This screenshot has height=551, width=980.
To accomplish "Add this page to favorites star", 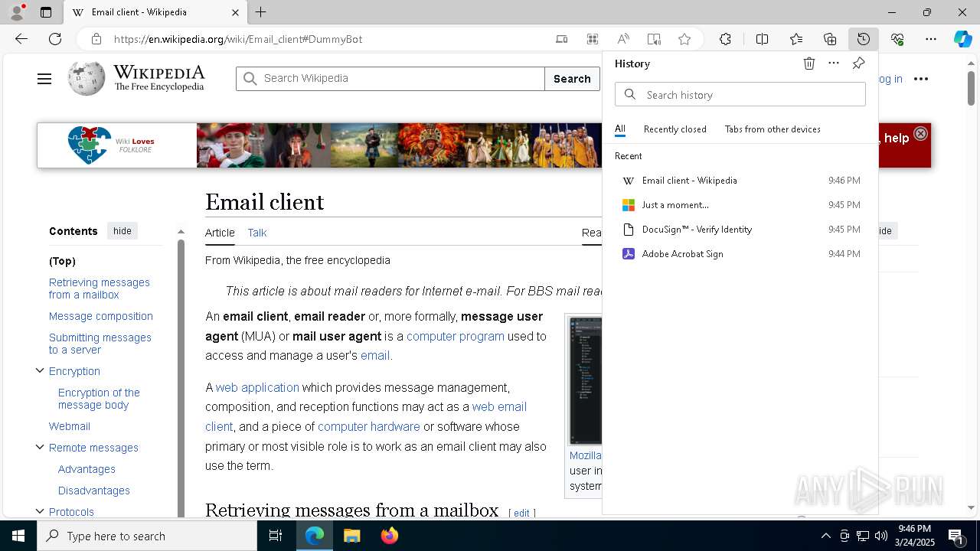I will point(684,39).
